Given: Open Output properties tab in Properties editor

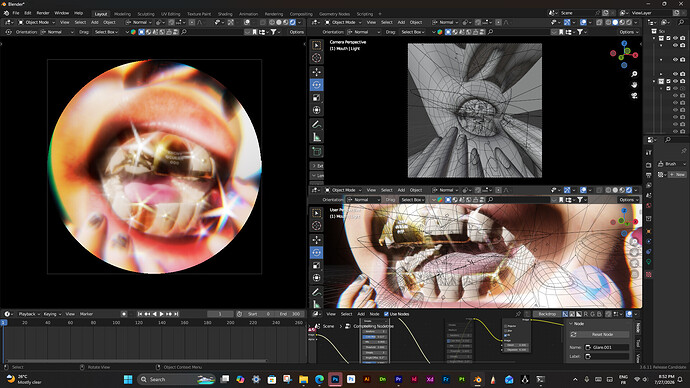Looking at the screenshot, I should click(649, 176).
